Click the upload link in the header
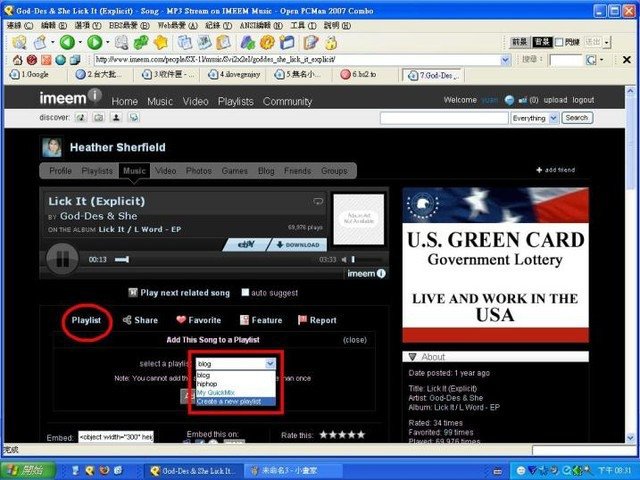 pos(555,100)
